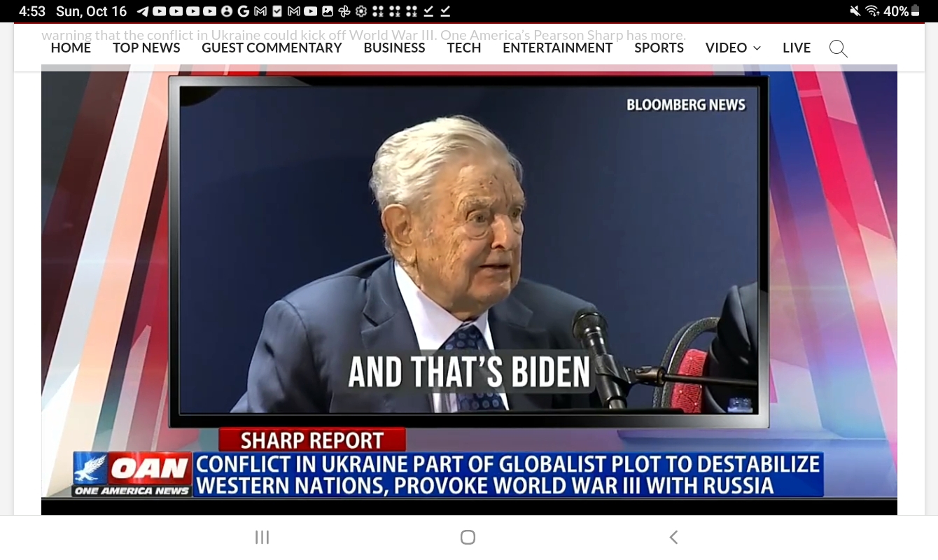
Task: Tap the 4:53 clock in status bar
Action: (x=32, y=11)
